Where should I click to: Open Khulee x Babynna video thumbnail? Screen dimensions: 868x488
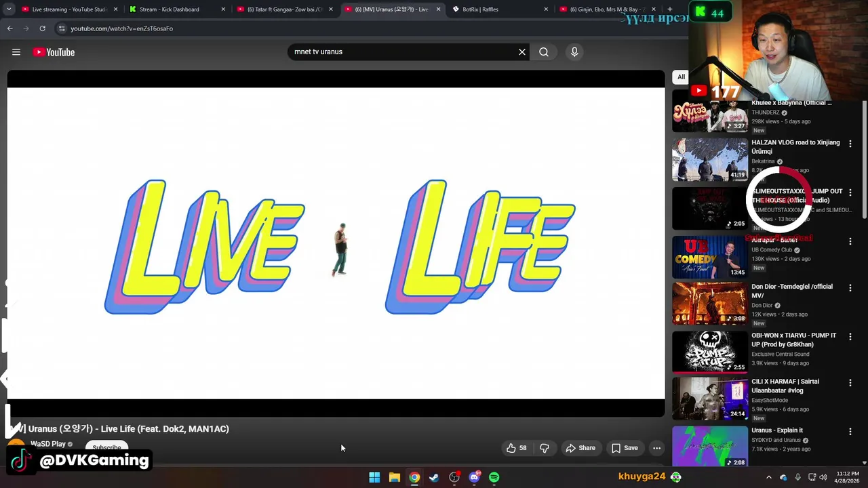click(x=709, y=112)
